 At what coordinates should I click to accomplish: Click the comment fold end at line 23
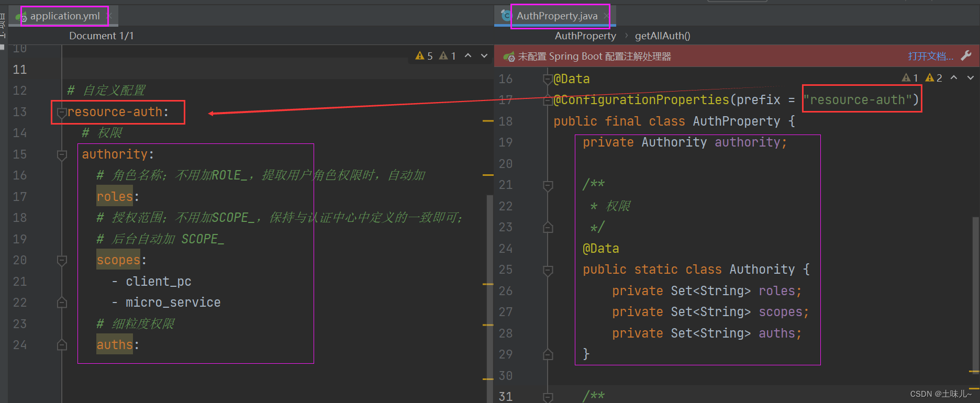548,227
